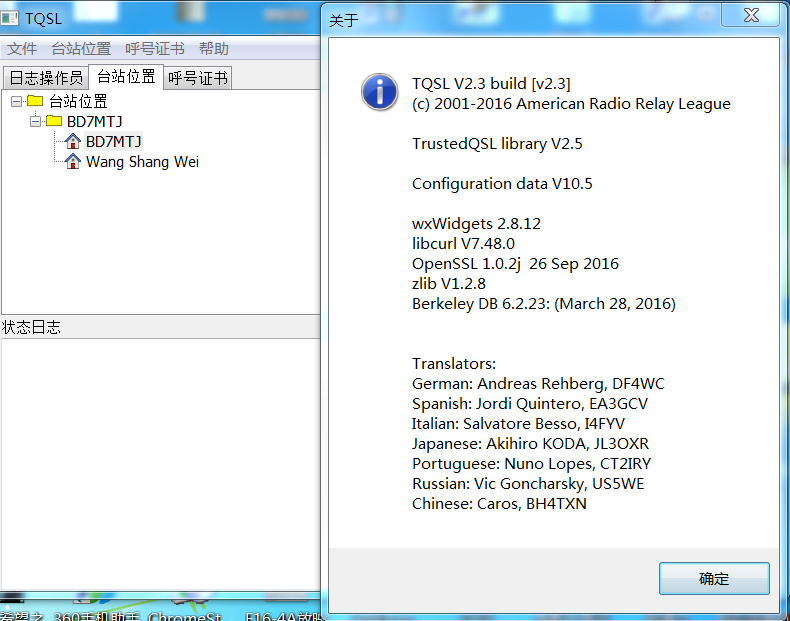Click the wxWidgets 2.8.12 line
790x621 pixels.
(x=476, y=224)
